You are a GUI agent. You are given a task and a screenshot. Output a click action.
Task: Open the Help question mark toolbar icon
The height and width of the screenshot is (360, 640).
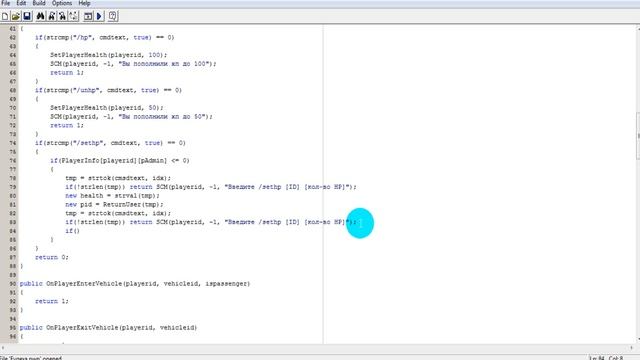pos(113,16)
